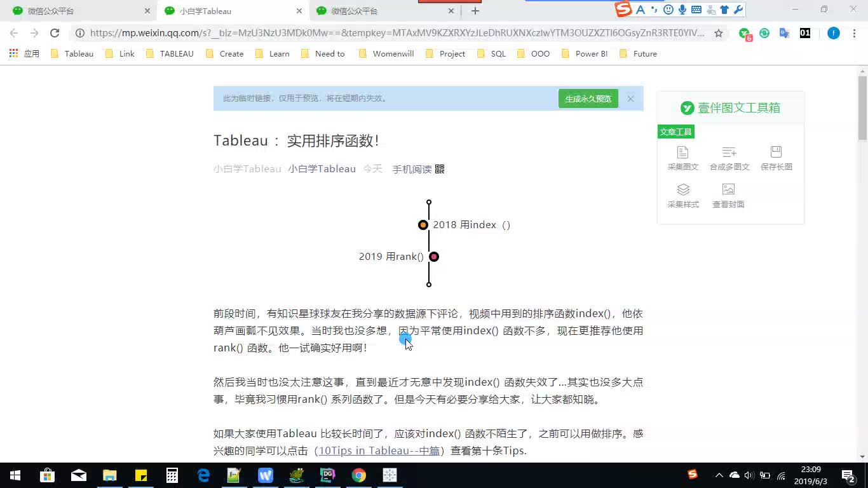Open the Calculator from the taskbar
The height and width of the screenshot is (488, 868).
click(172, 475)
